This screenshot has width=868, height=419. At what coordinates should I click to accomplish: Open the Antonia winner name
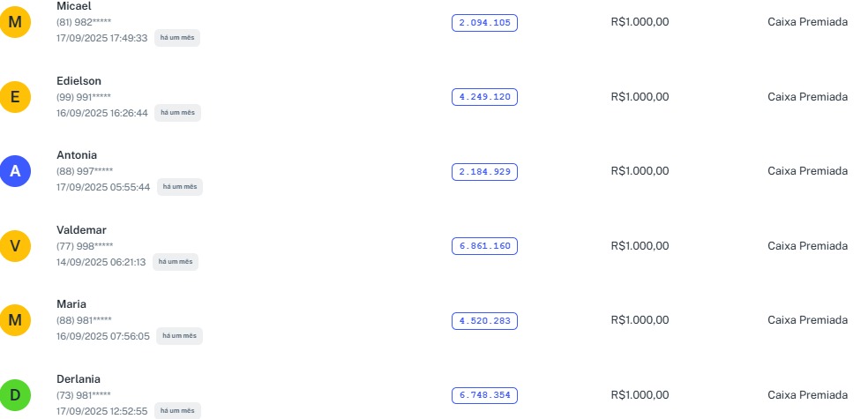point(76,155)
